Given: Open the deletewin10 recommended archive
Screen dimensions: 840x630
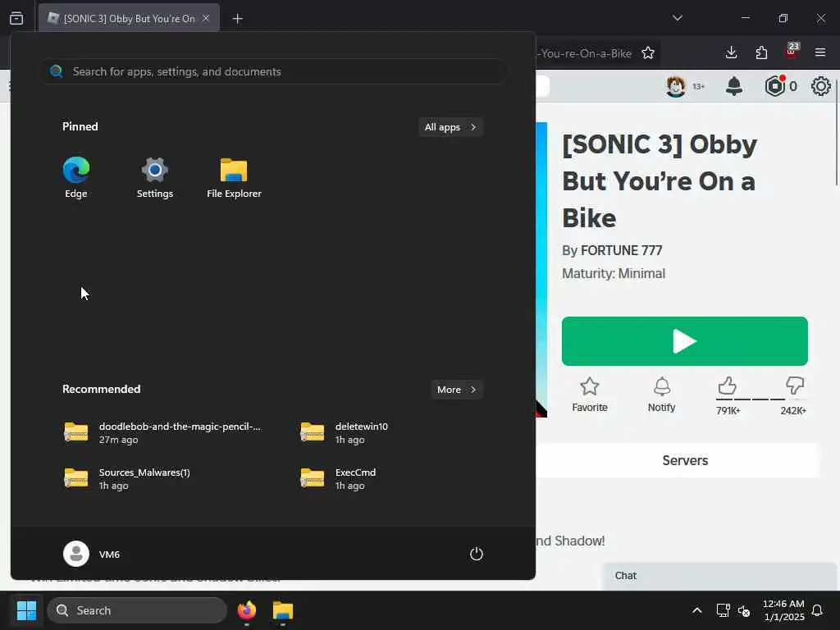Looking at the screenshot, I should (x=345, y=432).
